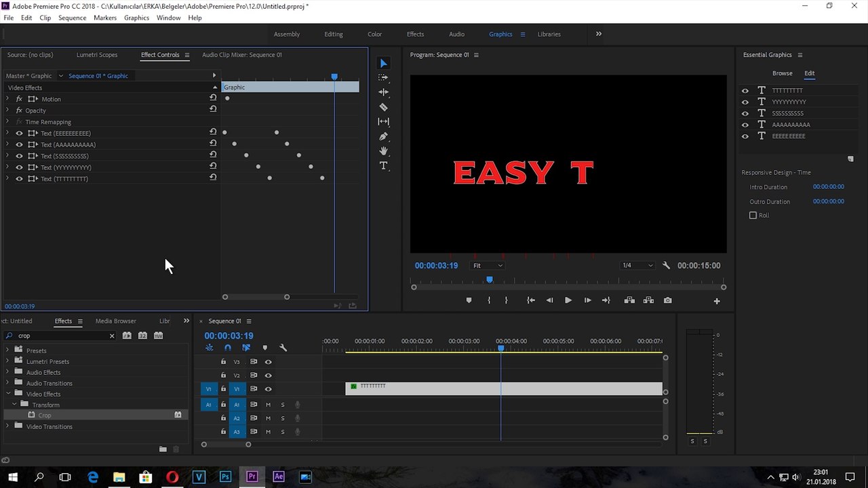Hide the SSSSSSSSS layer in Essential Graphics

pos(745,113)
